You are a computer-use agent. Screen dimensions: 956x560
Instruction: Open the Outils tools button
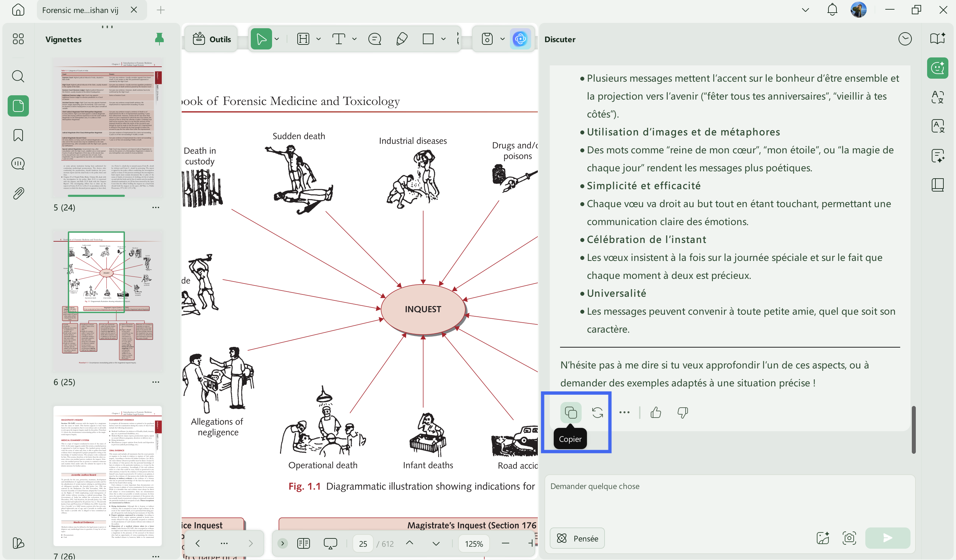pyautogui.click(x=212, y=39)
